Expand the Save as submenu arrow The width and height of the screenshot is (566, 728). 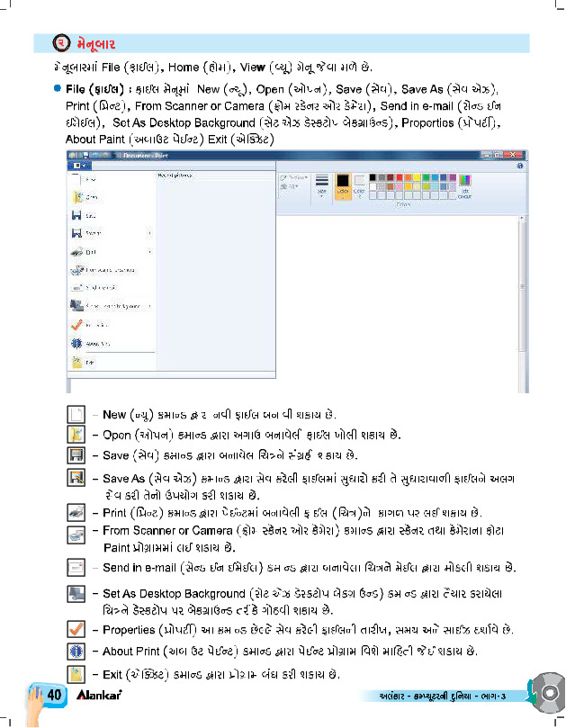pyautogui.click(x=148, y=234)
